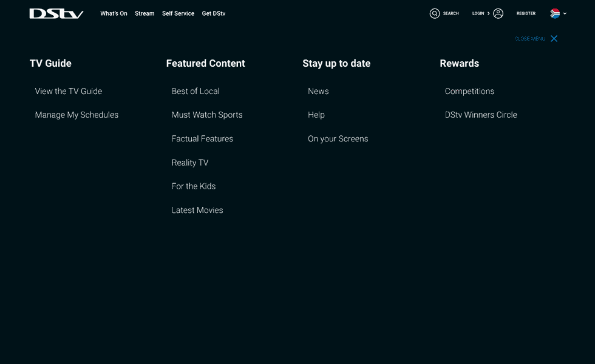The width and height of the screenshot is (595, 364).
Task: Open the On your Screens page
Action: click(338, 138)
